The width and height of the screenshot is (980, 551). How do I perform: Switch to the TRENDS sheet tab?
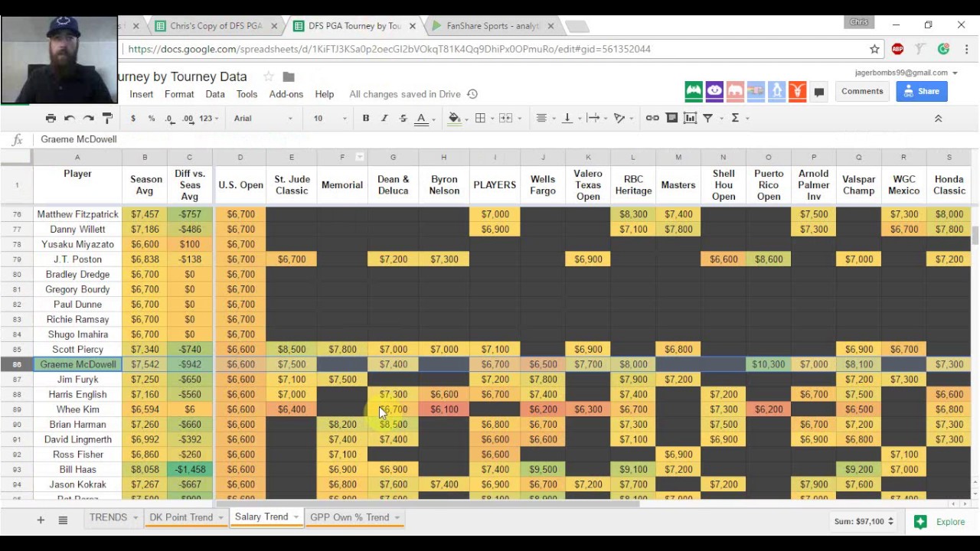click(109, 517)
